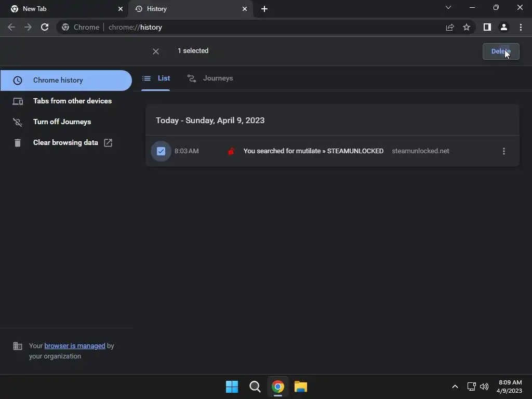Click the steamunlocked.net domain text

point(420,151)
